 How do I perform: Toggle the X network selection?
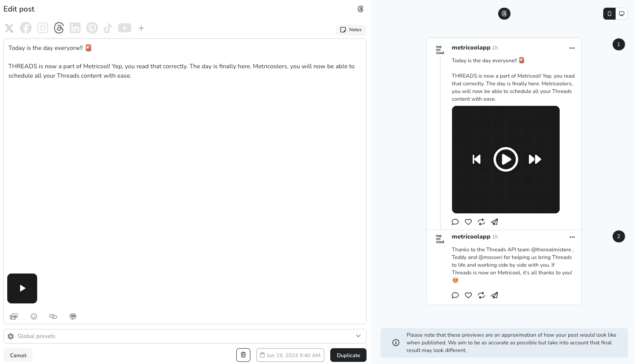pyautogui.click(x=9, y=28)
